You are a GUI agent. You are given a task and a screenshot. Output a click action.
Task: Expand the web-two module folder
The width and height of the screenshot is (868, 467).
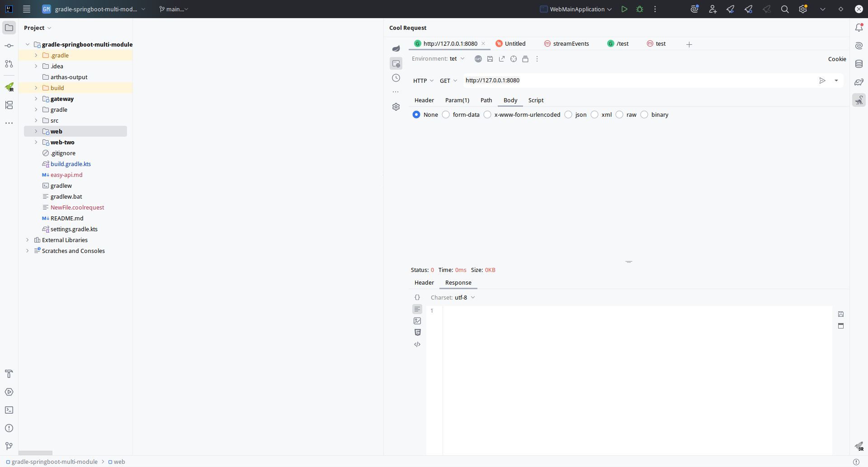tap(36, 142)
